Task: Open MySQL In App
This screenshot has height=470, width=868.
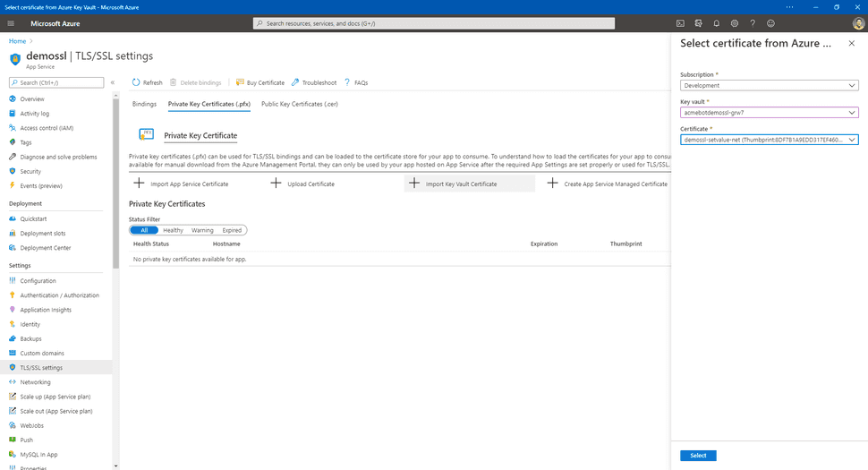Action: click(x=38, y=454)
